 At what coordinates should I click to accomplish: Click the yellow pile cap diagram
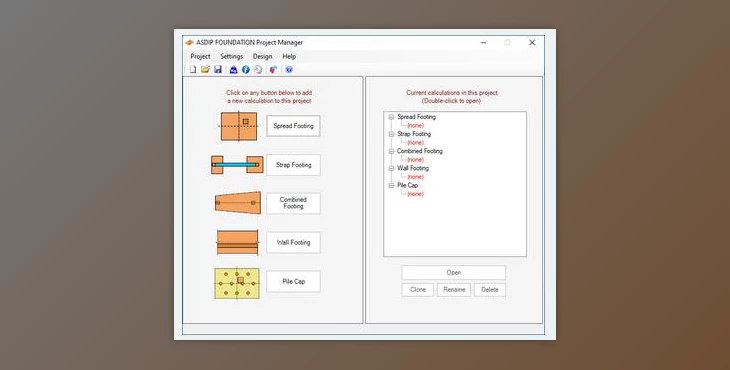pyautogui.click(x=237, y=283)
